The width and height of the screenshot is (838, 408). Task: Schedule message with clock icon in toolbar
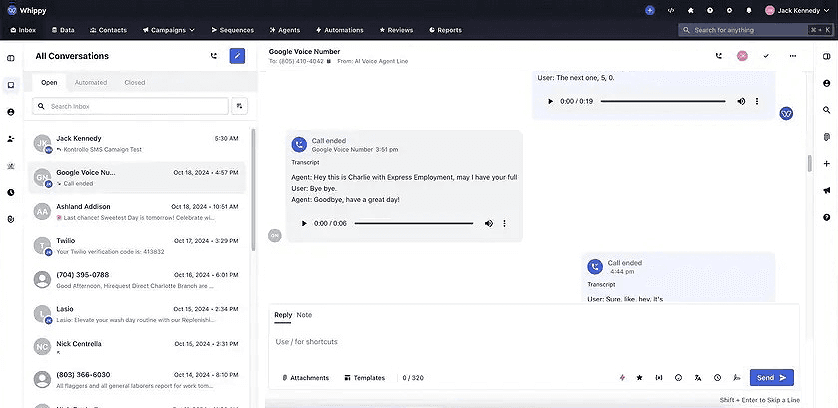[x=717, y=378]
